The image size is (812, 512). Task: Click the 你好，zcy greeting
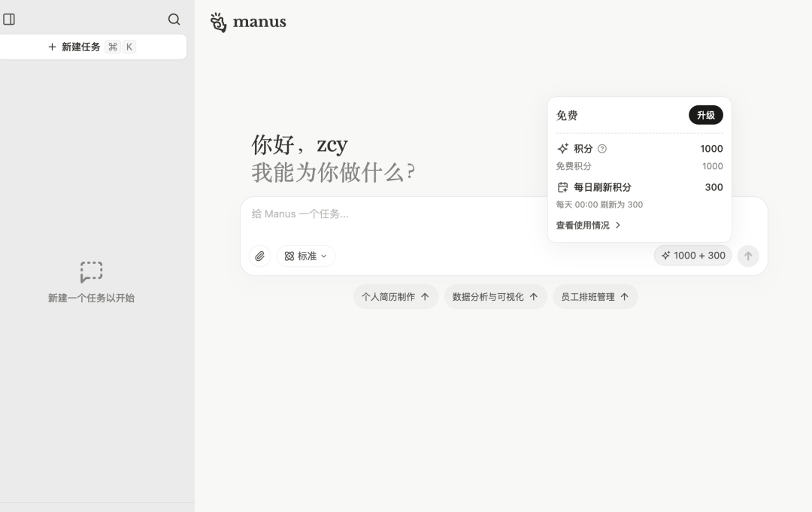(x=299, y=144)
